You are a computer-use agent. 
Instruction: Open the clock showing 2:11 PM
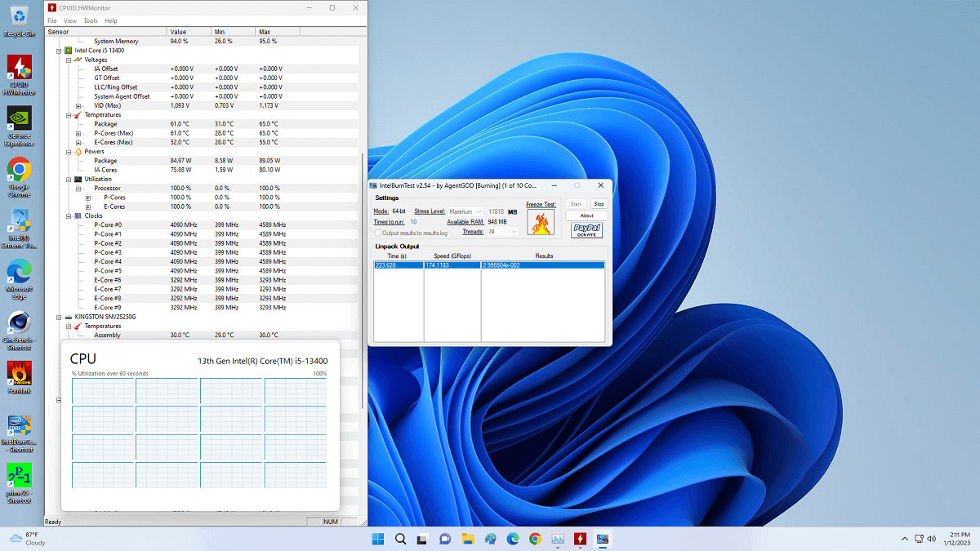coord(959,539)
